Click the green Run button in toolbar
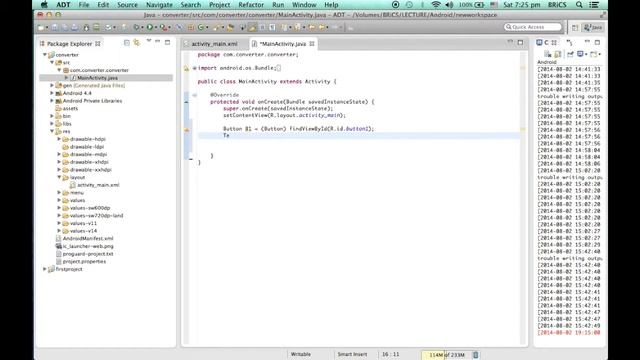Viewport: 640px width, 360px height. point(150,27)
